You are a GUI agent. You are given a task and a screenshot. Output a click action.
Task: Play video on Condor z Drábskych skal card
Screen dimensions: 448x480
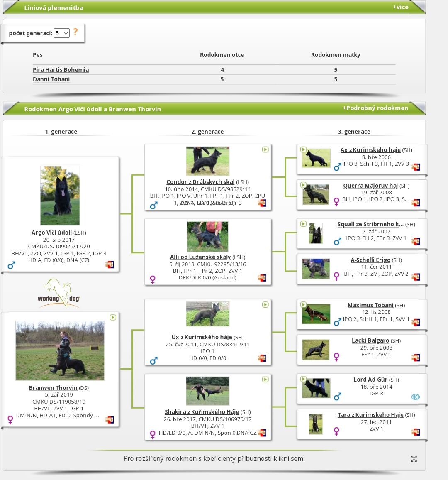click(265, 149)
